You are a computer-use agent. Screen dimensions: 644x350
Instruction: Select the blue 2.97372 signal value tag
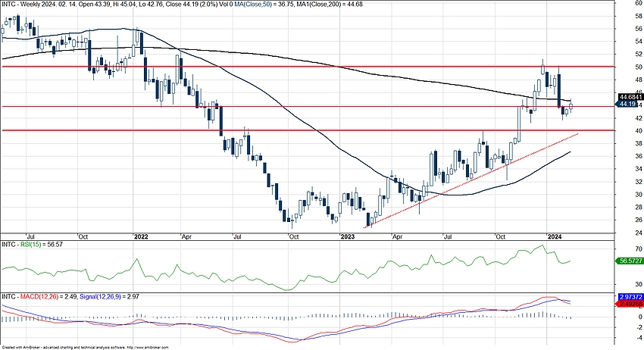(630, 297)
